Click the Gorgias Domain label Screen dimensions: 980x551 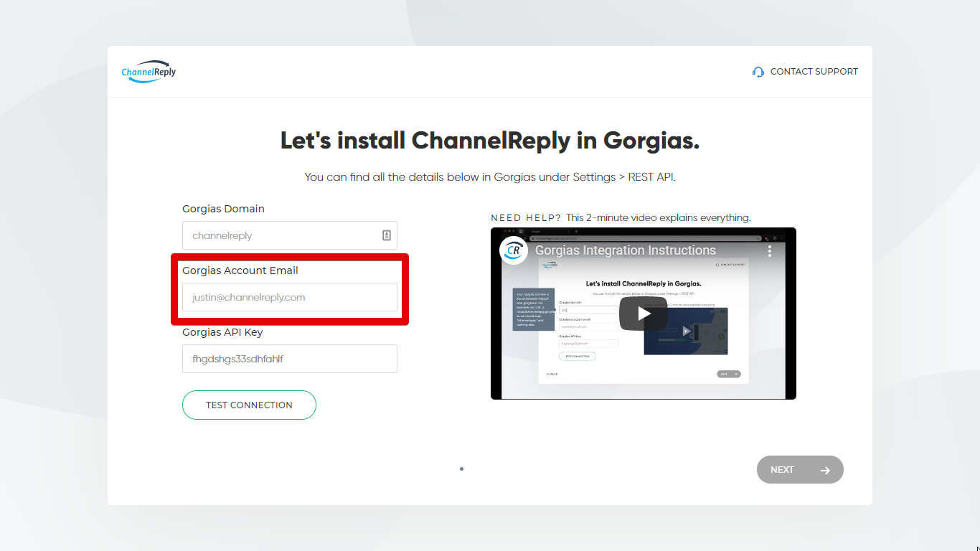(x=223, y=209)
